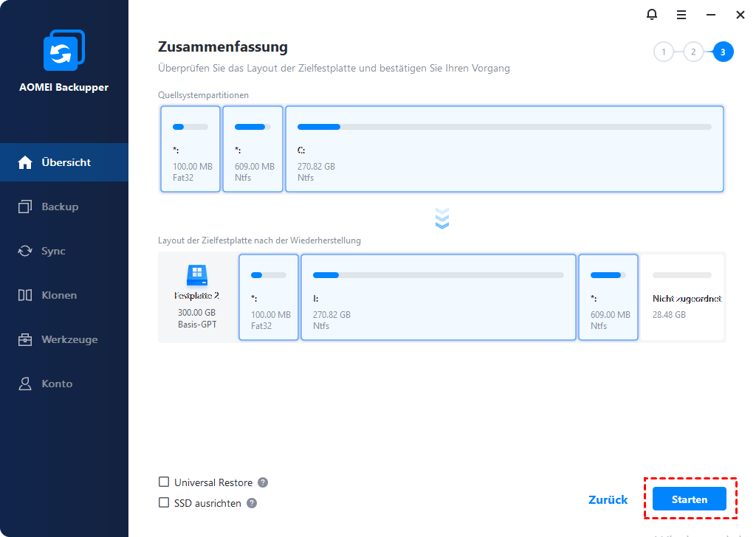Click help icon beside SSD ausrichten

click(252, 503)
